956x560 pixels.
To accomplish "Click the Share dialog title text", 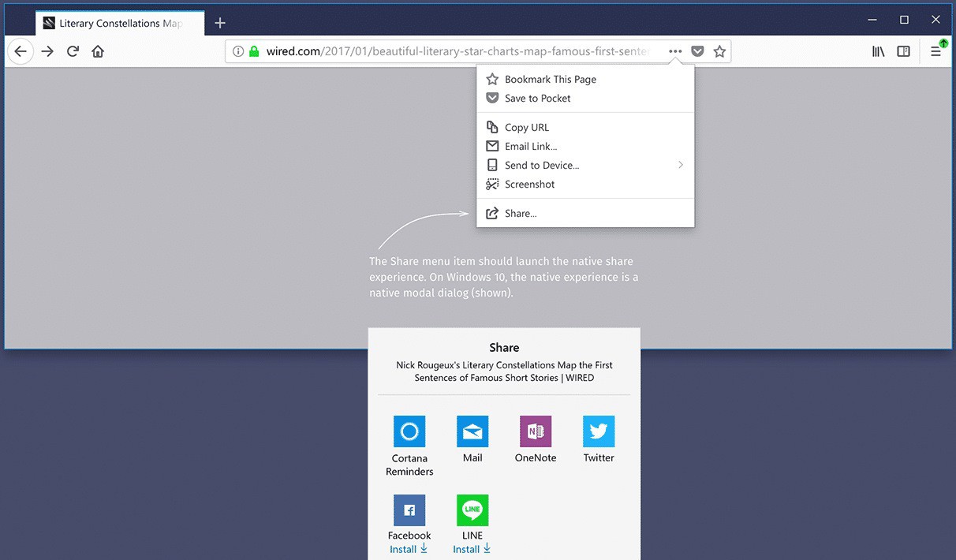I will (504, 347).
